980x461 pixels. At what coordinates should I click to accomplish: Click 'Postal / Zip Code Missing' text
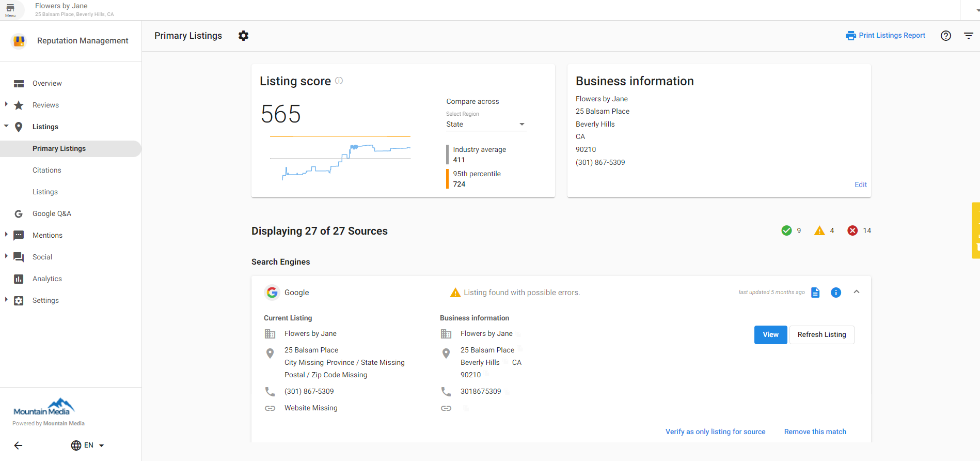click(x=326, y=375)
